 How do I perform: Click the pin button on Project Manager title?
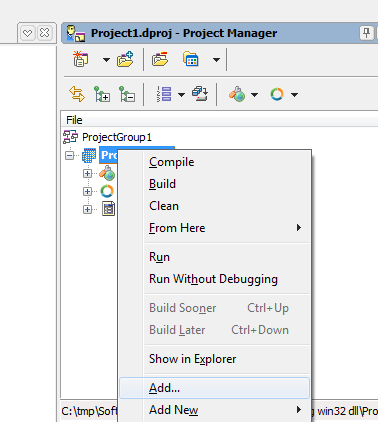(366, 33)
